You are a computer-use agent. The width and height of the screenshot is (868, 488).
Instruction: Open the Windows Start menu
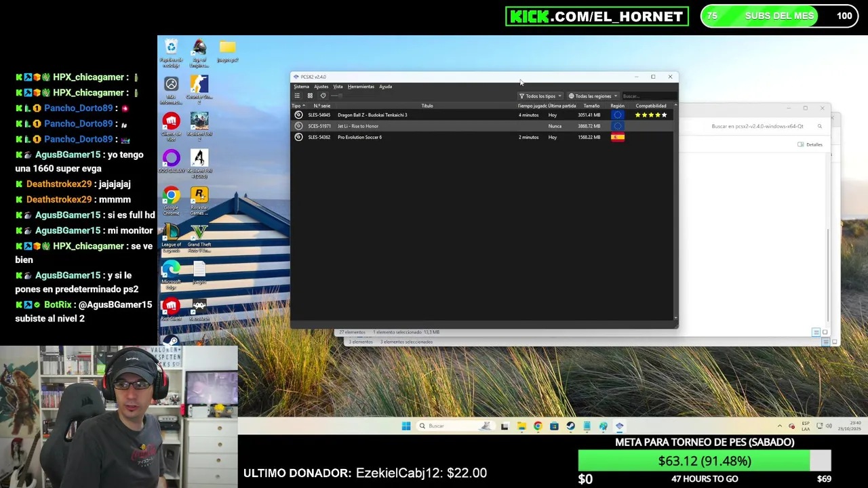pyautogui.click(x=406, y=426)
